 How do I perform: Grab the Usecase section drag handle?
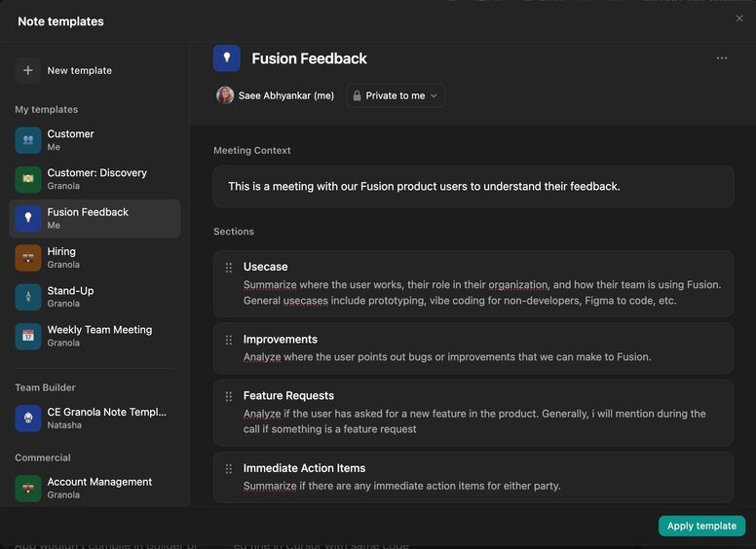(229, 268)
